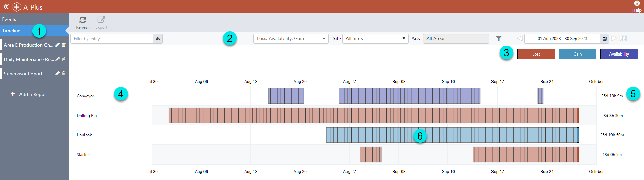The width and height of the screenshot is (644, 180).
Task: Click the Refresh icon in toolbar
Action: [x=83, y=20]
